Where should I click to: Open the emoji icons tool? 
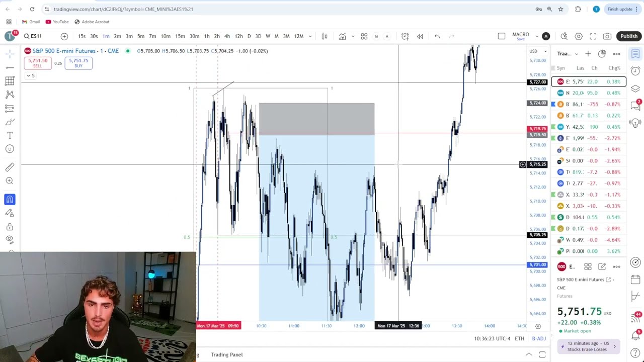[x=10, y=149]
